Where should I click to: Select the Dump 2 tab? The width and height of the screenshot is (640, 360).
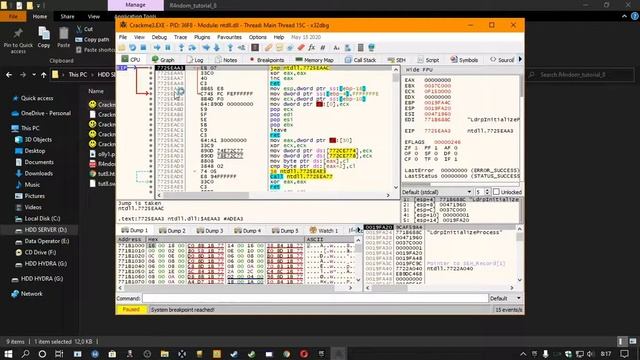pyautogui.click(x=172, y=231)
